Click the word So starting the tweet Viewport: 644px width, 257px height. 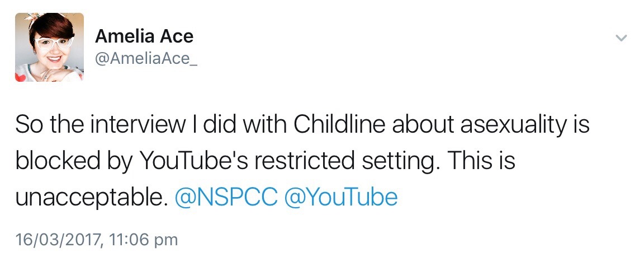[28, 124]
